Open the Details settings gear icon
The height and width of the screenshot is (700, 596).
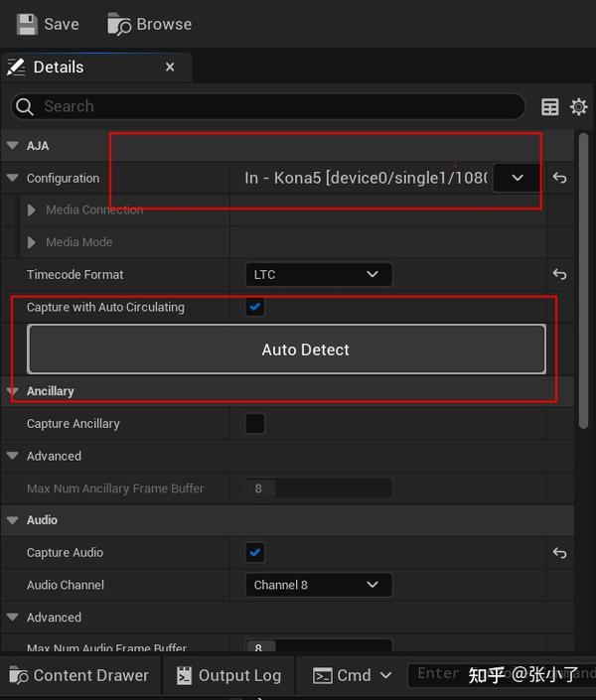[579, 107]
